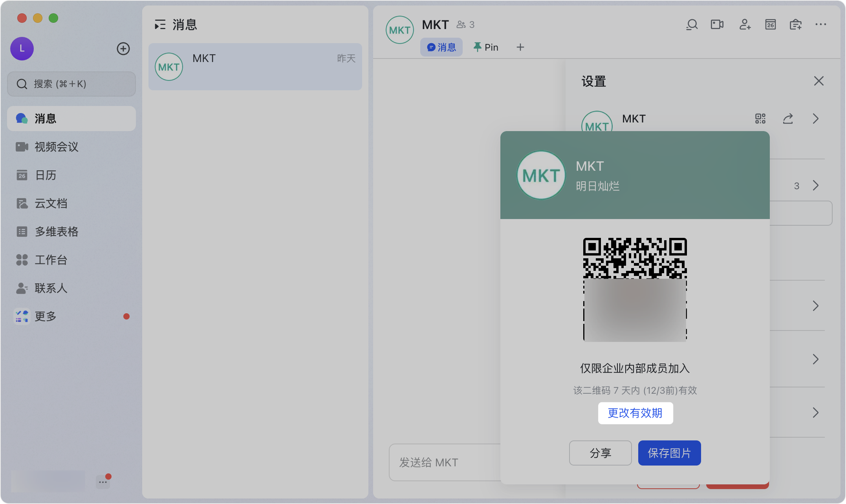Select 消息 in the left sidebar
This screenshot has height=504, width=846.
click(x=71, y=119)
